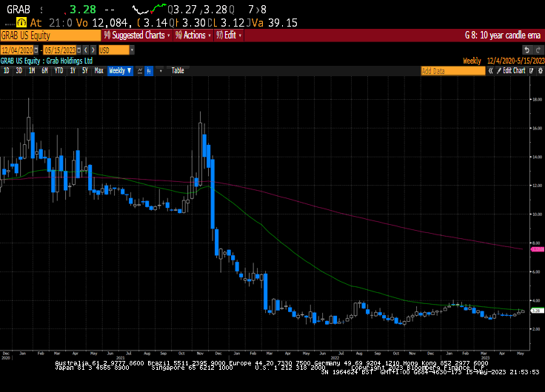Open the start date calendar picker
The width and height of the screenshot is (545, 392).
click(36, 50)
